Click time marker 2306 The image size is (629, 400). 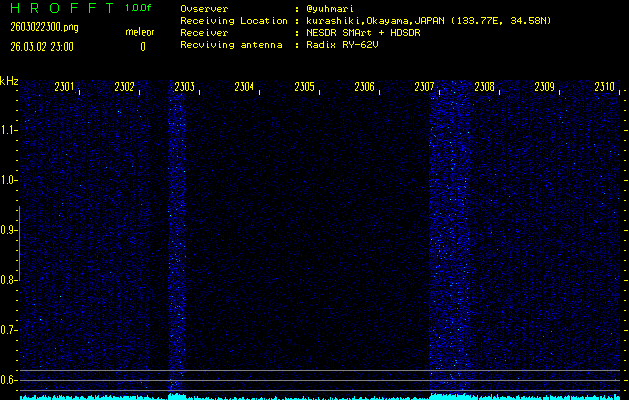point(364,87)
